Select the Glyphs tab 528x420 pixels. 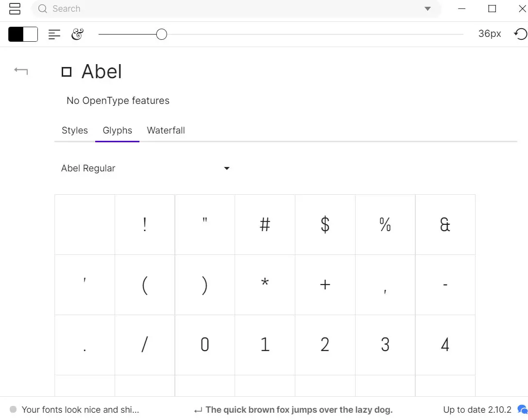click(118, 131)
